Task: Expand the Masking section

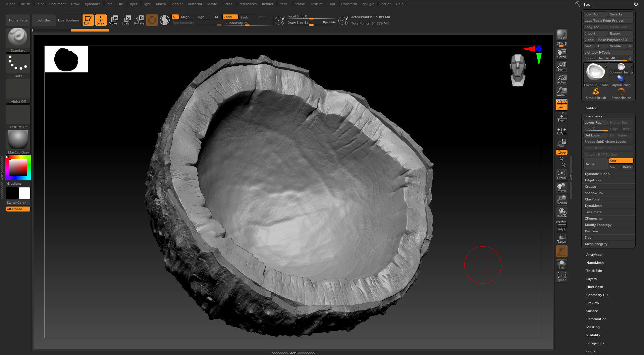Action: (593, 327)
